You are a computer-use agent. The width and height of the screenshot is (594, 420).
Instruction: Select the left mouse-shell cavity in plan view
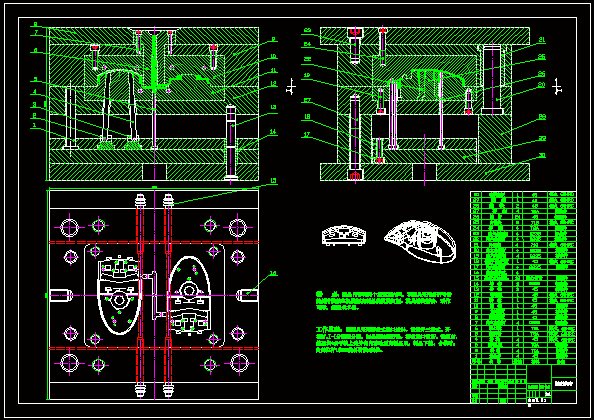(119, 295)
